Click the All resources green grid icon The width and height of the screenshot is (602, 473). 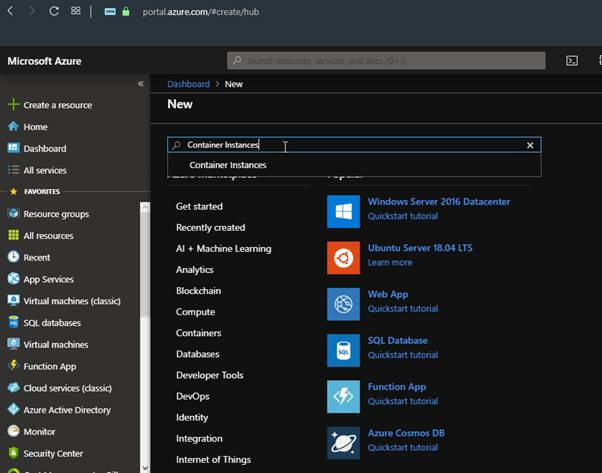pyautogui.click(x=13, y=235)
